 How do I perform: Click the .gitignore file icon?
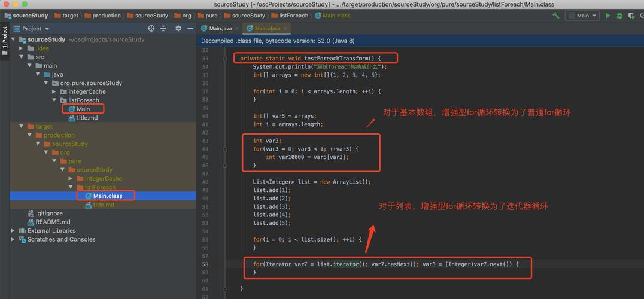pos(31,213)
